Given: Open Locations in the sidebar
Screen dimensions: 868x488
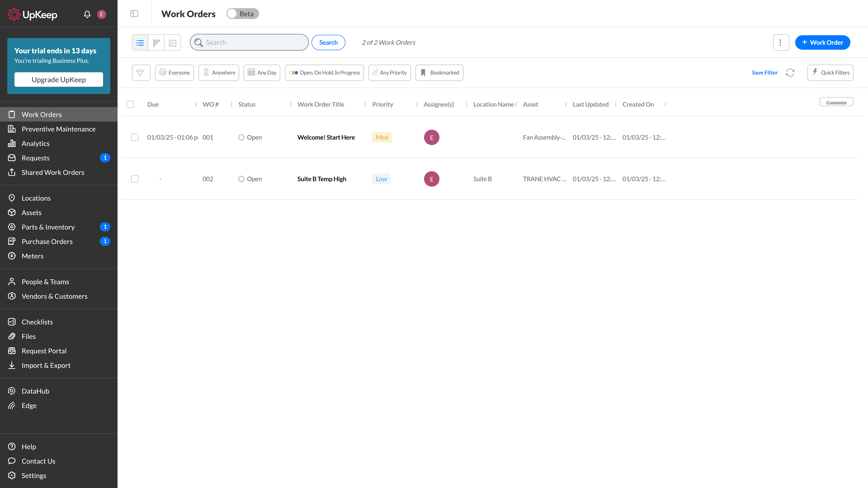Looking at the screenshot, I should coord(59,198).
